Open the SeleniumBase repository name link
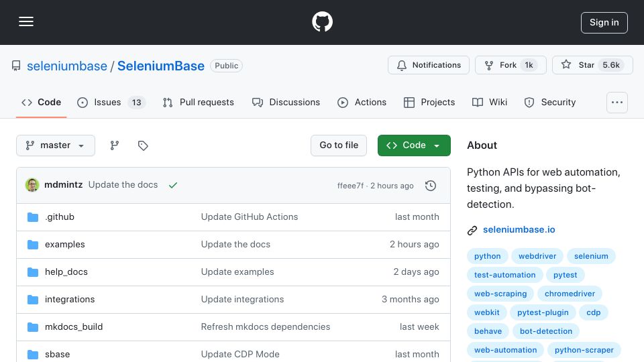 160,66
